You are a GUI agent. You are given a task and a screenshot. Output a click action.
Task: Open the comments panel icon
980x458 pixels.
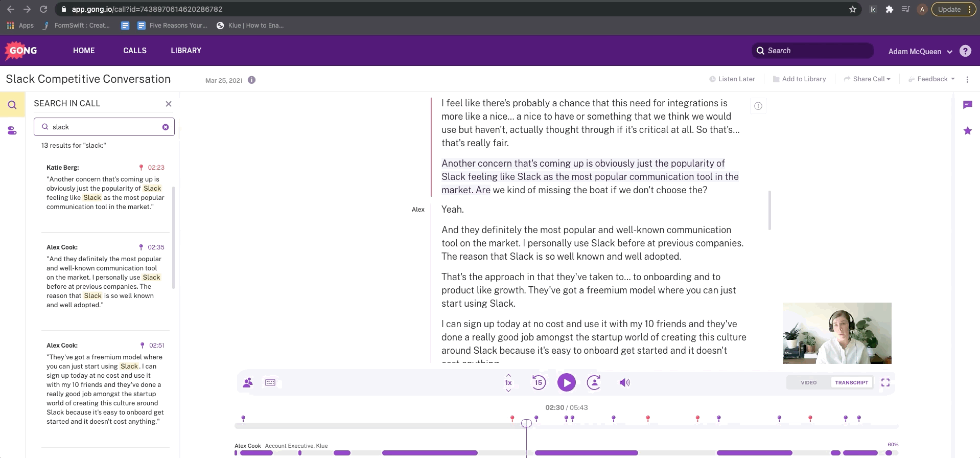(967, 105)
